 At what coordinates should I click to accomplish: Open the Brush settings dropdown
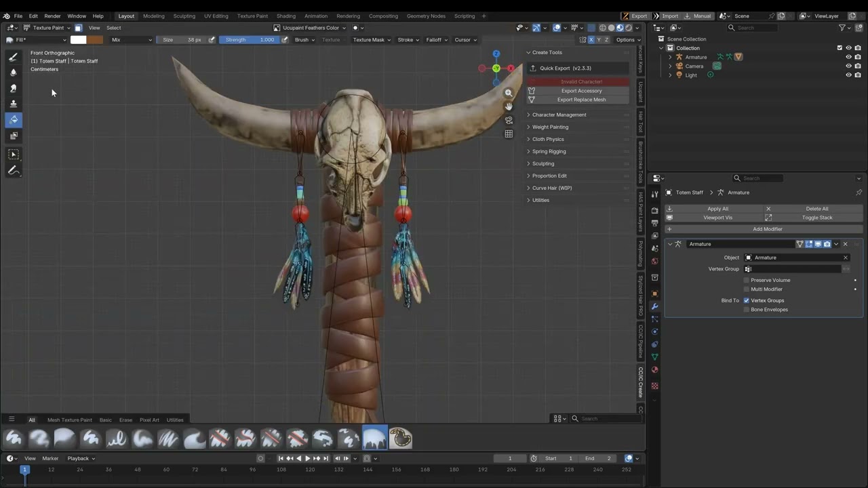click(x=304, y=40)
